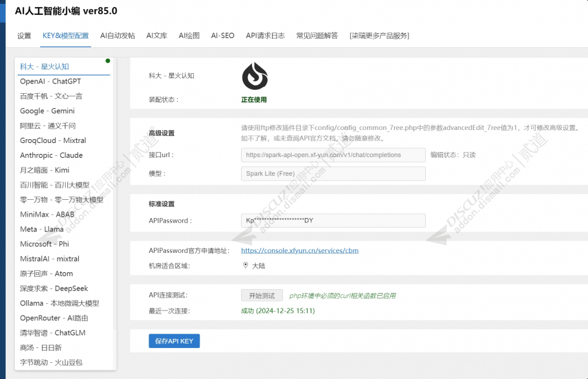Click the 保存API KEY button
Image resolution: width=588 pixels, height=379 pixels.
[174, 341]
